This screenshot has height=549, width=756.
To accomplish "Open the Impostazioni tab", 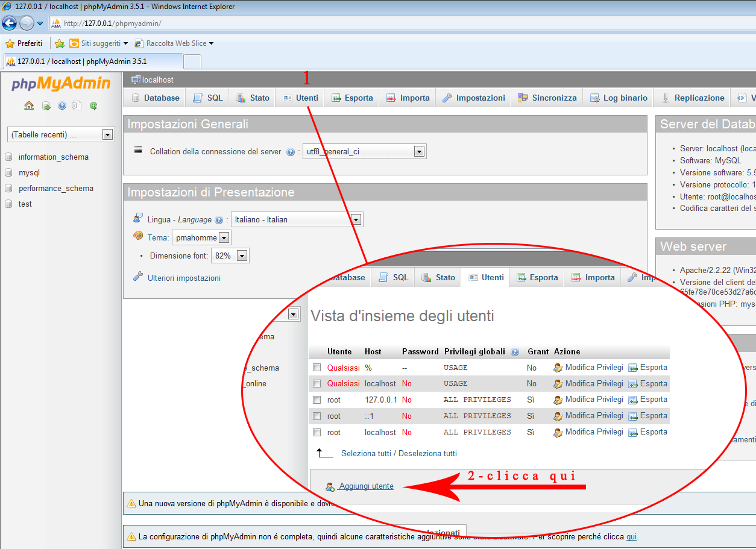I will point(473,98).
